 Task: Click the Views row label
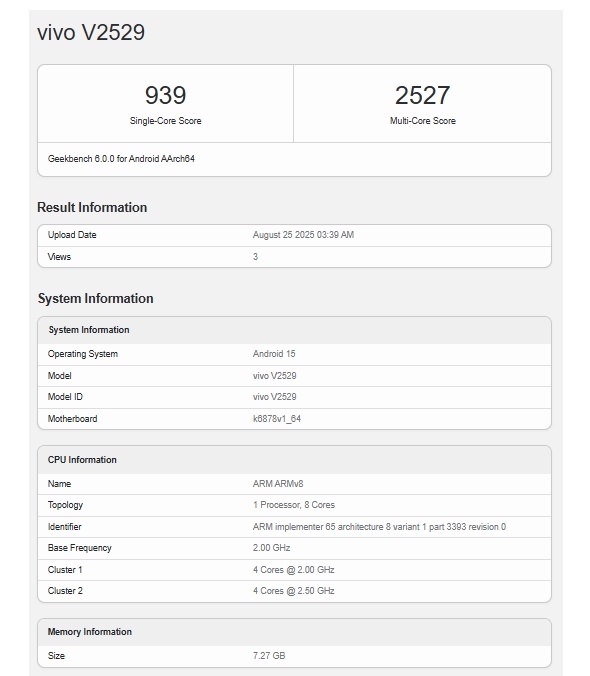coord(59,257)
